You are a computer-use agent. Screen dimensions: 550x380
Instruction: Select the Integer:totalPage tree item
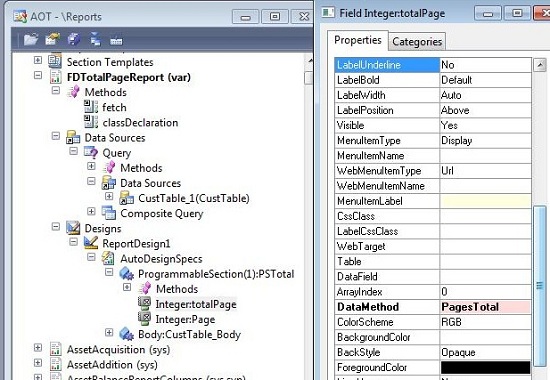tap(196, 304)
